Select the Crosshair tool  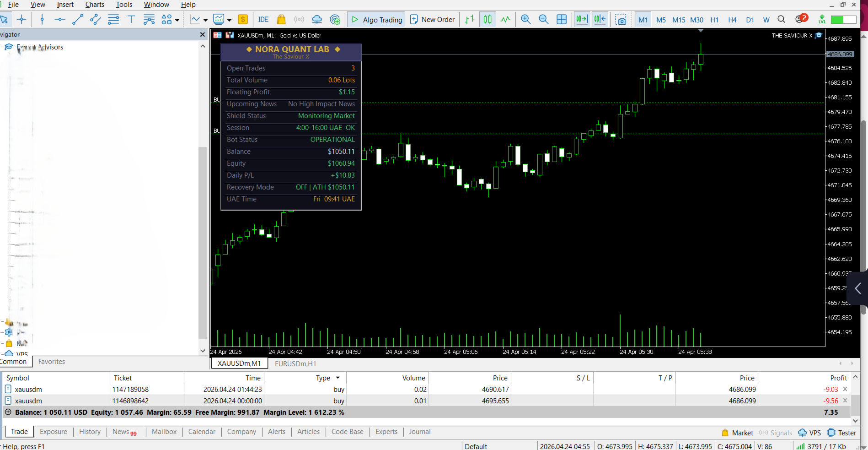[21, 19]
